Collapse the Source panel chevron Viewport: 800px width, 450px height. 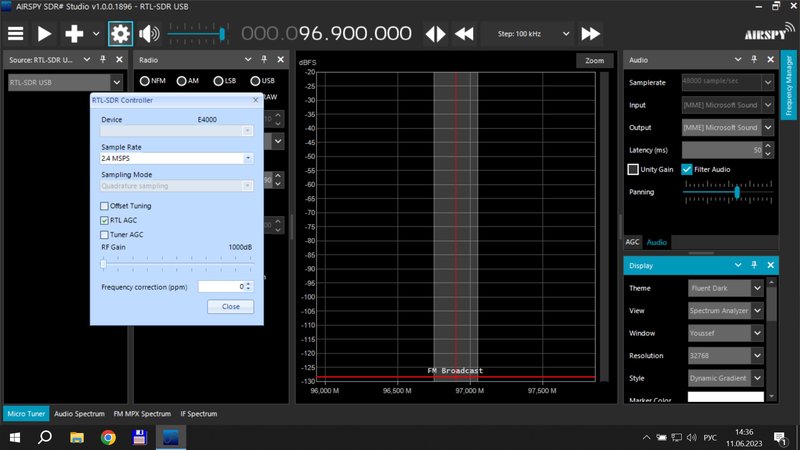click(x=87, y=60)
